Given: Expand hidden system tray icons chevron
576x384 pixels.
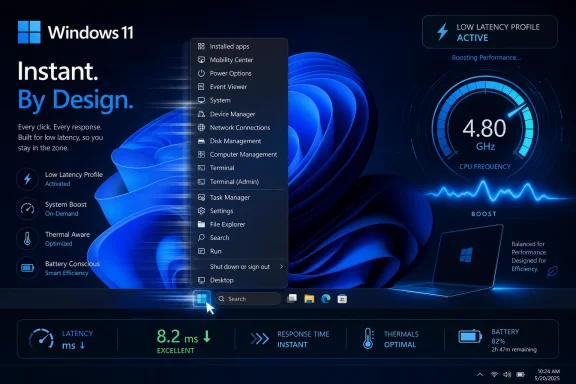Looking at the screenshot, I should point(480,374).
